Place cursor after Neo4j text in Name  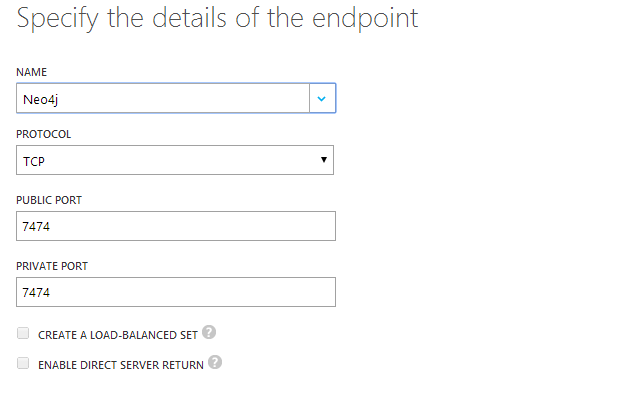60,99
